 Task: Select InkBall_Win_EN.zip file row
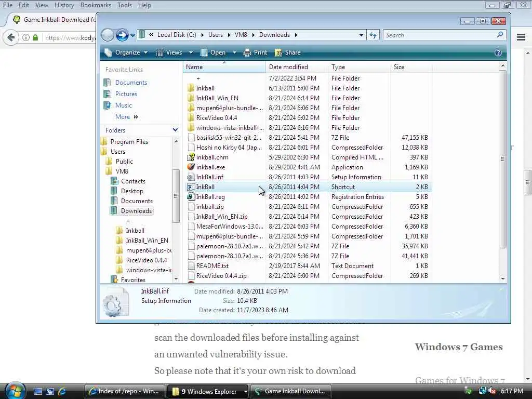307,216
